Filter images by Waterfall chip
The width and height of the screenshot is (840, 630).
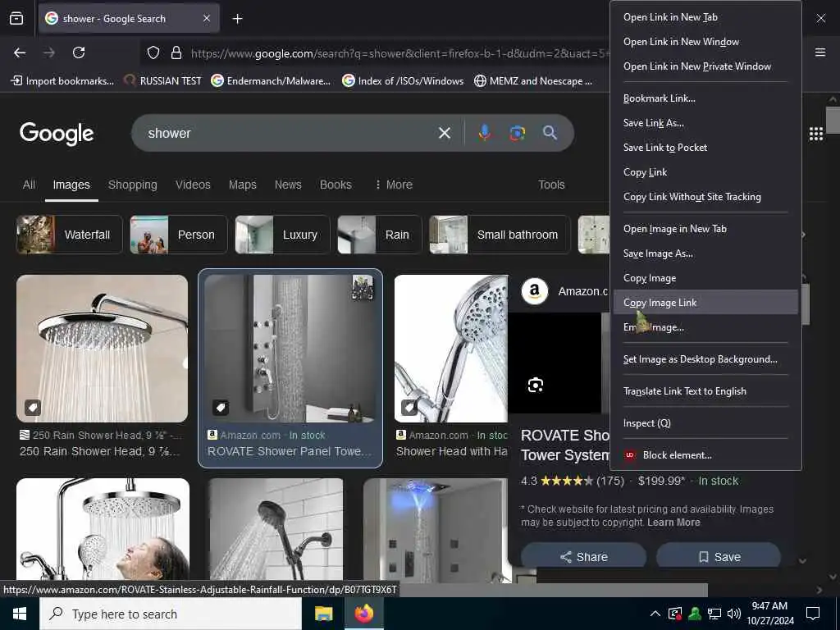[x=69, y=235]
